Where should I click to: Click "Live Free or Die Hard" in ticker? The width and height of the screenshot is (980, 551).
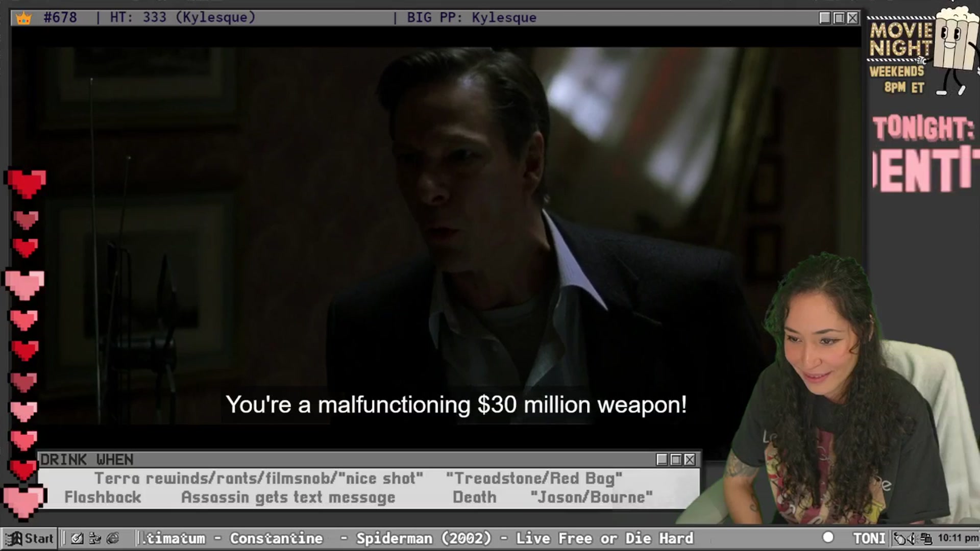click(605, 538)
